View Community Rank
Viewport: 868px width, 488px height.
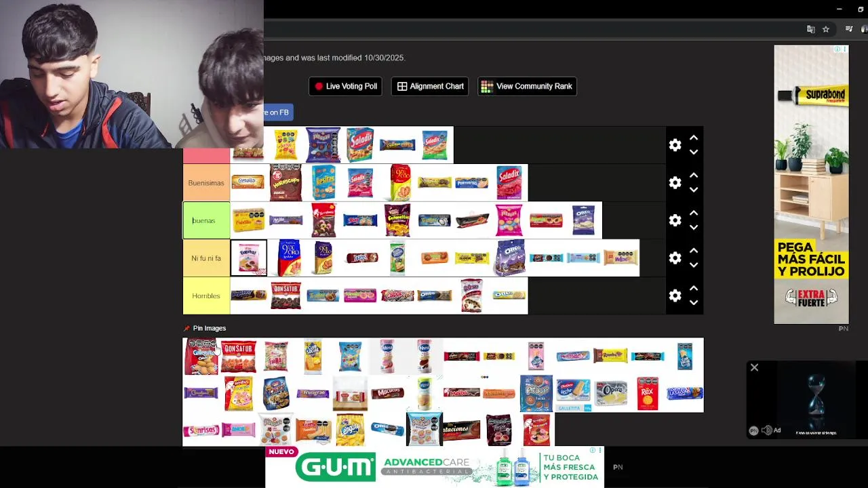(527, 86)
